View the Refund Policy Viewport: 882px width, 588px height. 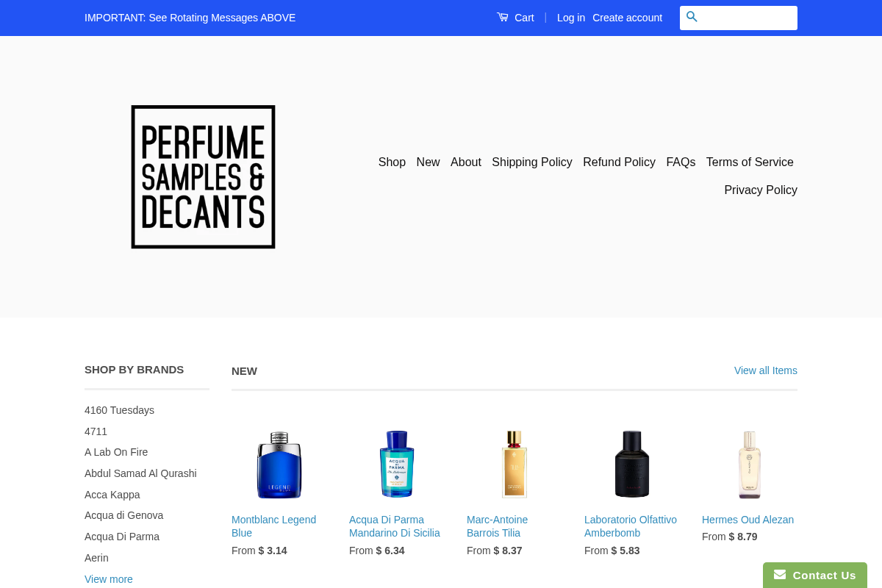(619, 162)
